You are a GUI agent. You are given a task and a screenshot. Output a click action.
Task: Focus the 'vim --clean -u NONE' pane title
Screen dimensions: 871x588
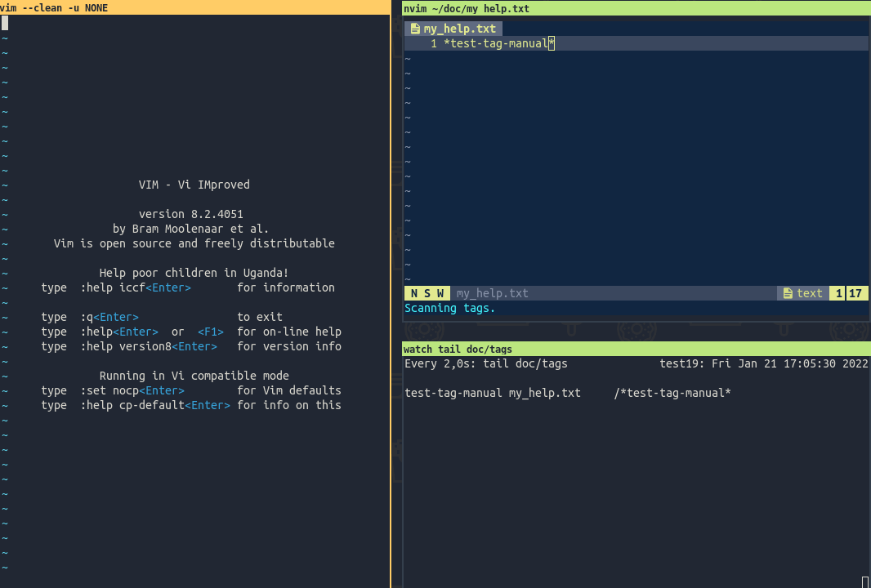point(54,8)
